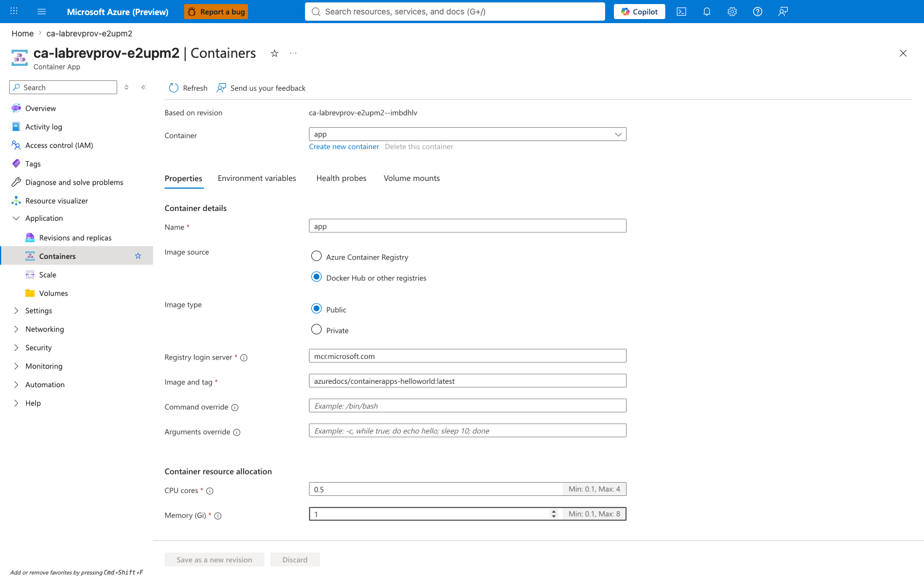
Task: Open the Container dropdown showing app
Action: (x=468, y=134)
